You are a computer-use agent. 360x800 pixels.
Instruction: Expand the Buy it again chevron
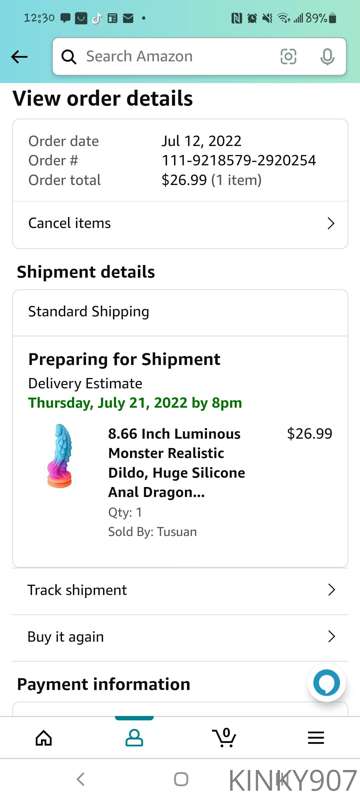(331, 637)
